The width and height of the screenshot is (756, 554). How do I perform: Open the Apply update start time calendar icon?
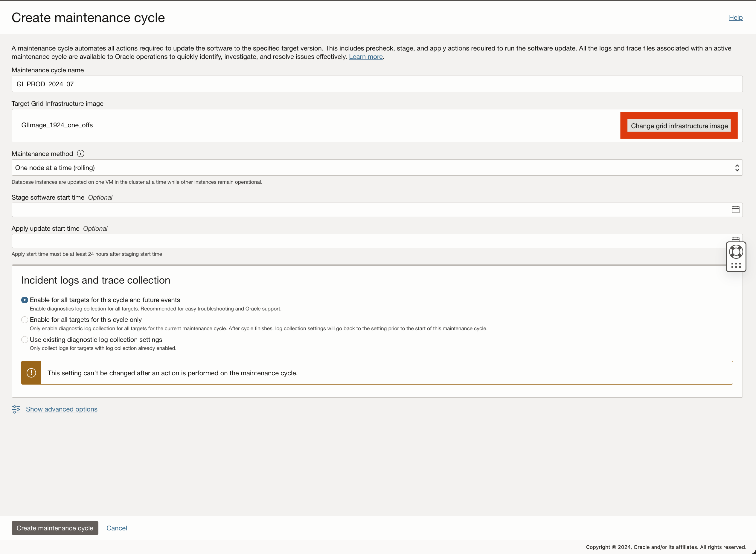click(x=735, y=239)
